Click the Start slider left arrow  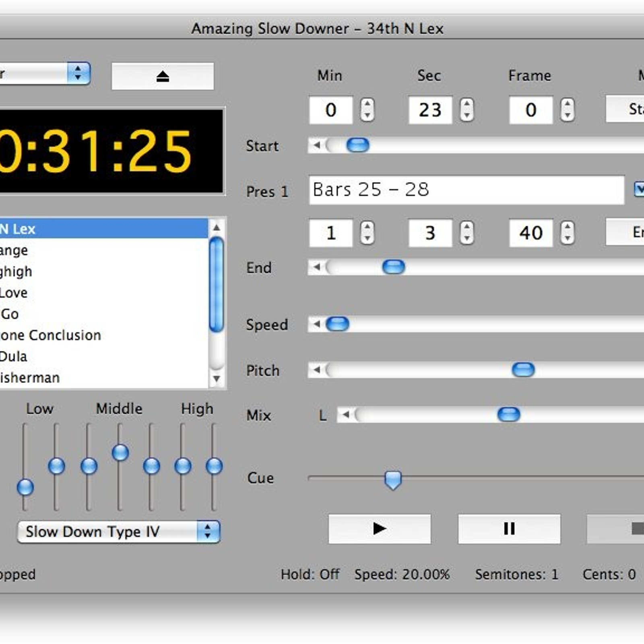[317, 145]
